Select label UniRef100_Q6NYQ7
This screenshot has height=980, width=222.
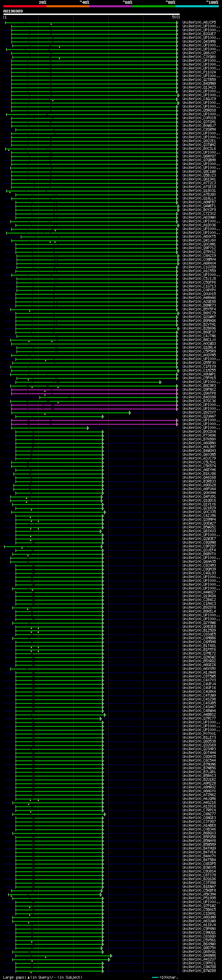click(x=199, y=156)
